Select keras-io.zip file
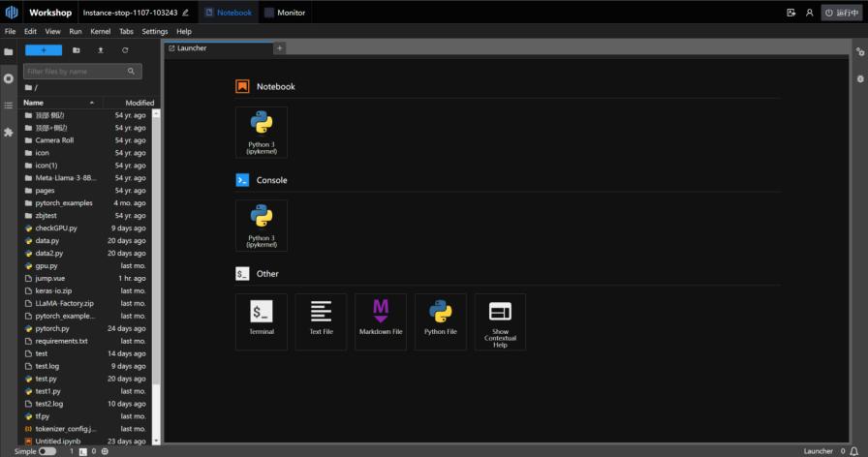 (85, 291)
